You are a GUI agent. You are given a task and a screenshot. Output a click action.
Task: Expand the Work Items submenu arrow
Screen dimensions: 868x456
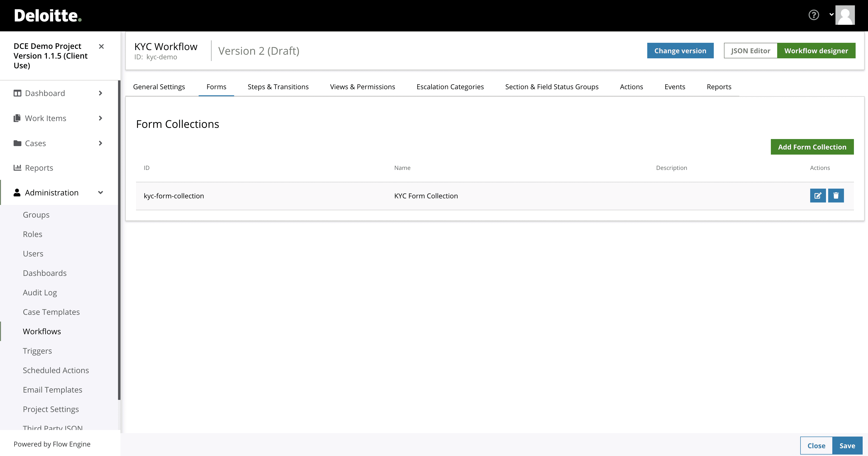[x=100, y=118]
